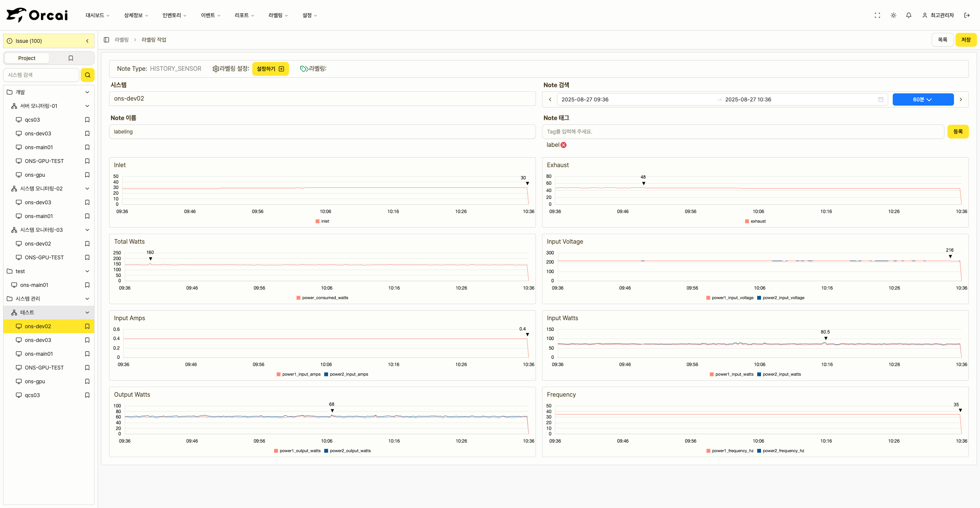Switch to the bookmark tab beside Project
Screen dimensions: 980x508
pos(71,58)
